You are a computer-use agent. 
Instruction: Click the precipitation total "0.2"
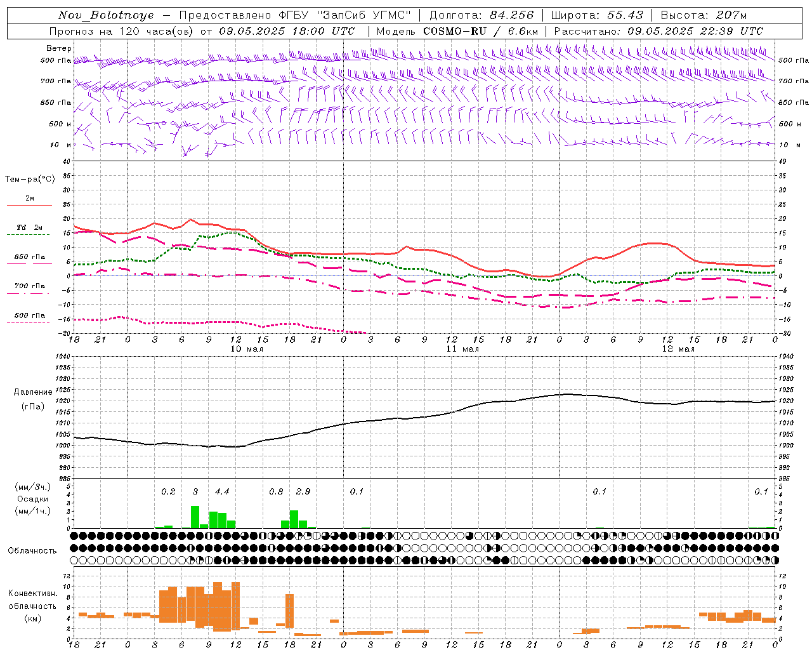coord(168,492)
